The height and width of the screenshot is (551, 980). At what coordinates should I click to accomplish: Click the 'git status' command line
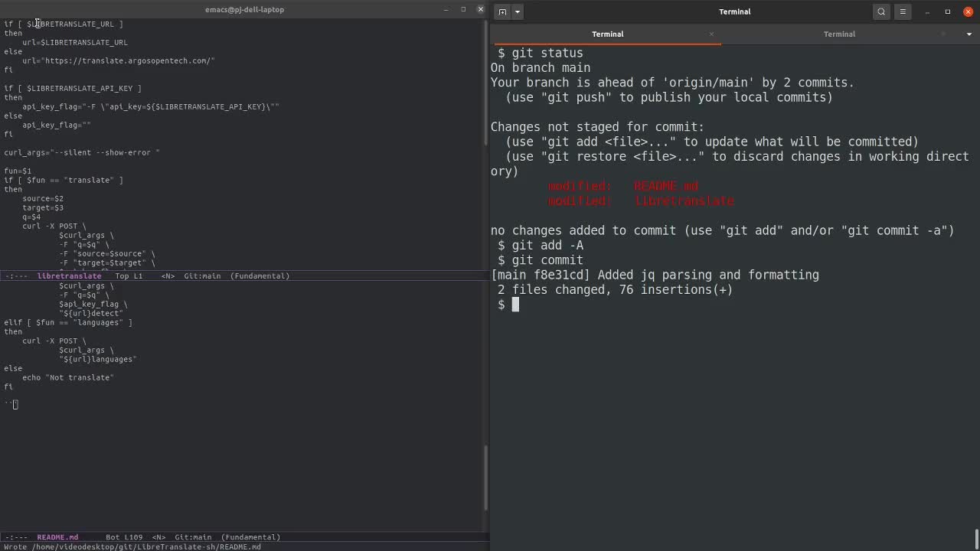pyautogui.click(x=541, y=53)
